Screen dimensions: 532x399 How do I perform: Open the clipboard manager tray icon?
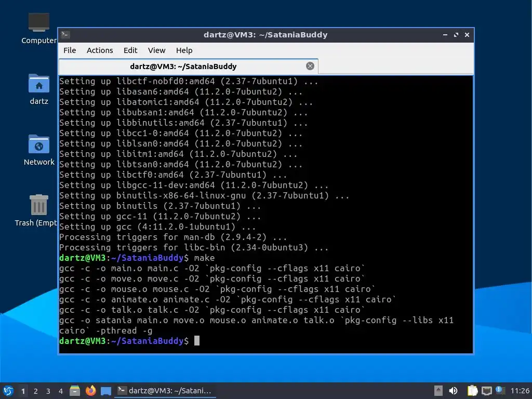coord(472,391)
